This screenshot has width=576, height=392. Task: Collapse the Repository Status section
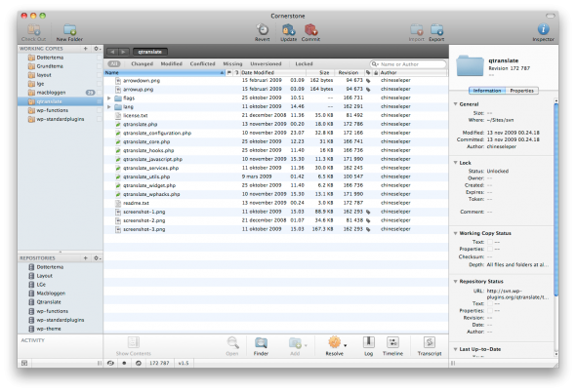(x=456, y=281)
